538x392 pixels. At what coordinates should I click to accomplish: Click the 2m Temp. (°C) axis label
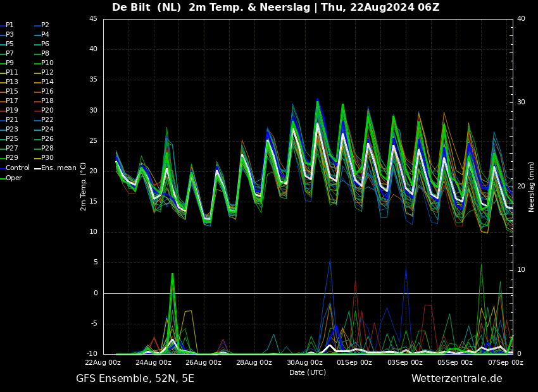tap(84, 186)
